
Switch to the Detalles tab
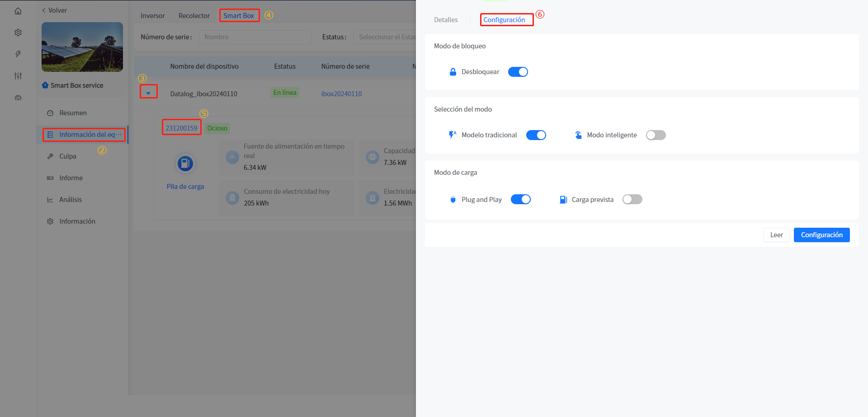click(446, 20)
